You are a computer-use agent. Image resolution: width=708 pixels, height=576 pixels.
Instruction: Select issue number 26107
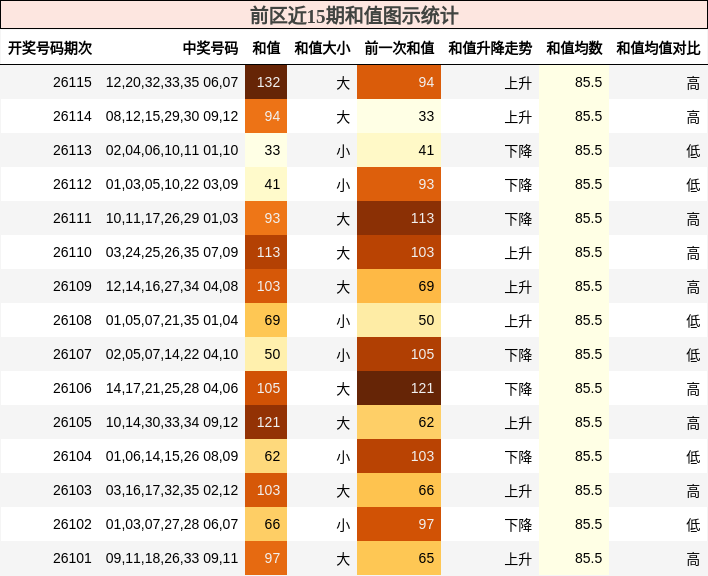pyautogui.click(x=72, y=354)
